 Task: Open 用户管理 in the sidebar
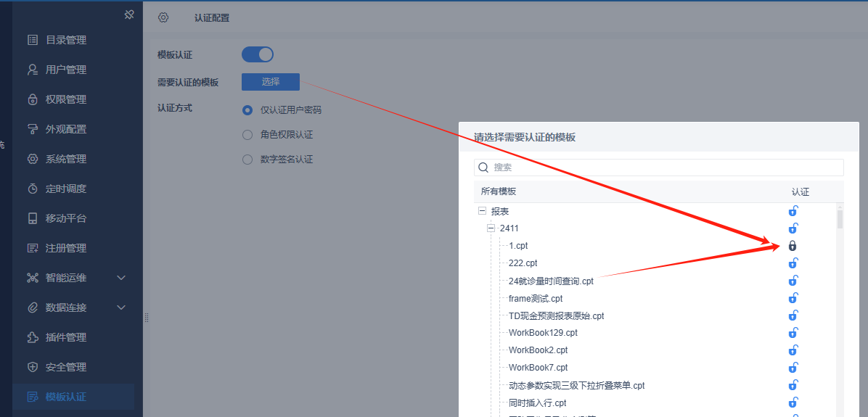(x=66, y=70)
